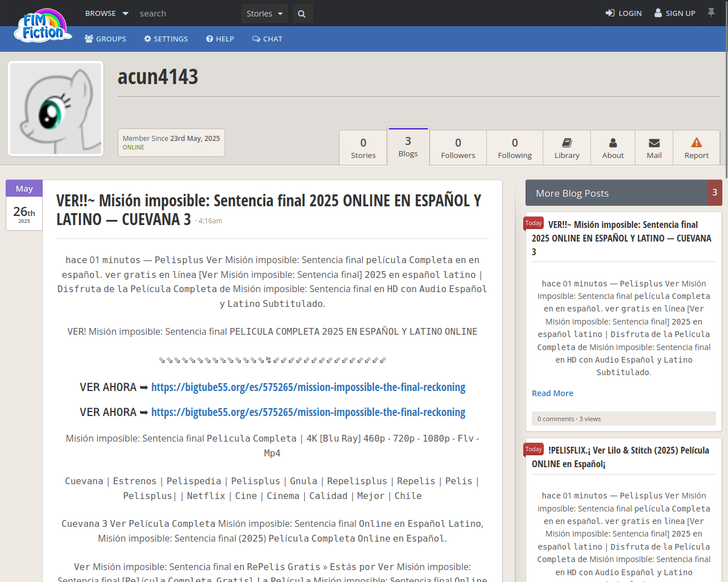Open the Library tab
The height and width of the screenshot is (582, 728).
click(x=567, y=148)
